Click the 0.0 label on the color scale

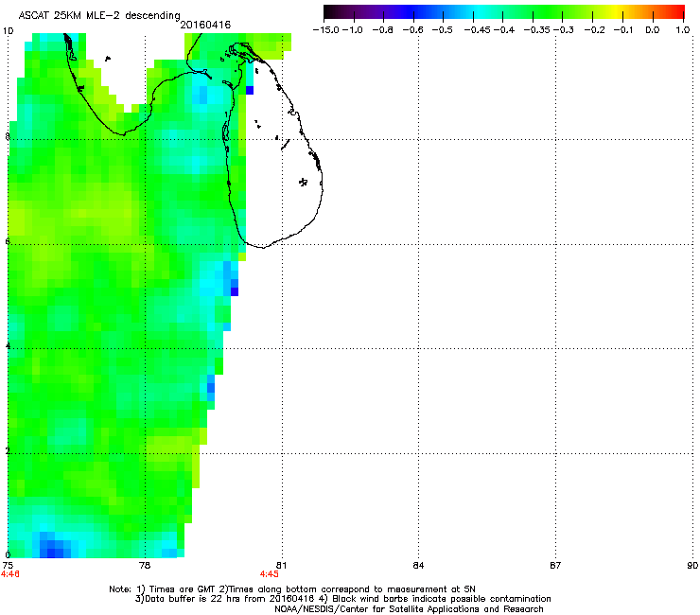[x=653, y=30]
